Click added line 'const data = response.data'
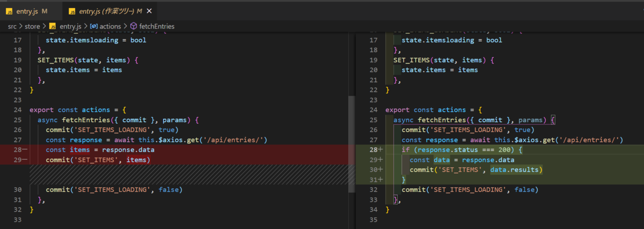 point(462,160)
